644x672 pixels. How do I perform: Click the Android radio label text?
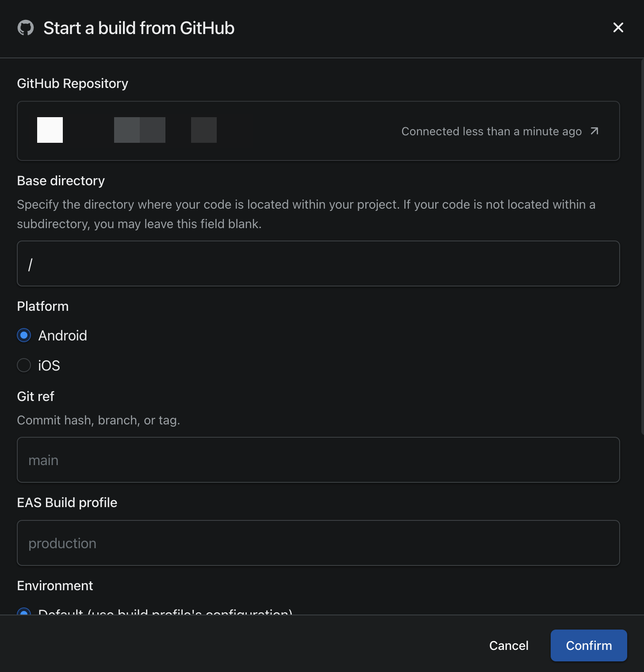62,335
